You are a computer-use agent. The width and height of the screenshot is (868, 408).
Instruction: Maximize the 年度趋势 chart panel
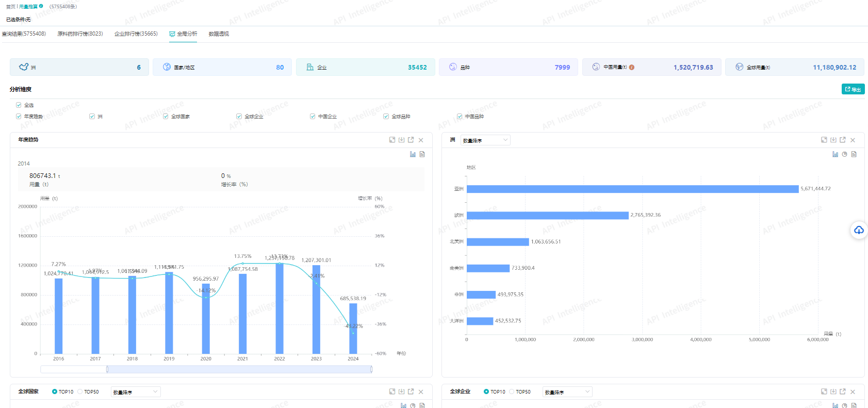coord(392,140)
